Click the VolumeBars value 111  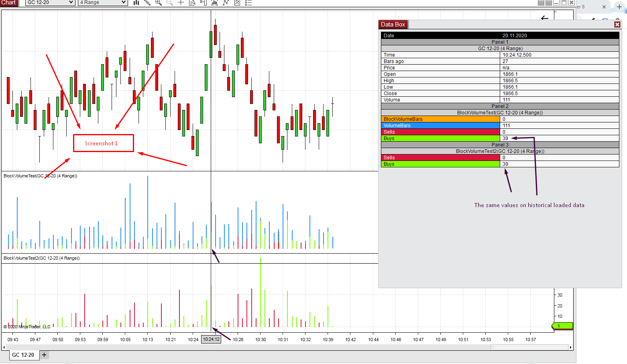pos(507,126)
